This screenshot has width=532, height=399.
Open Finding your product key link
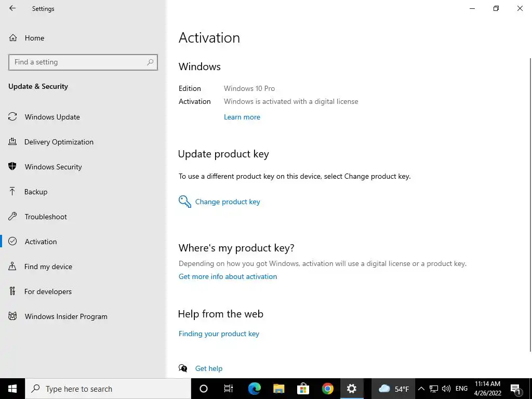click(x=219, y=334)
